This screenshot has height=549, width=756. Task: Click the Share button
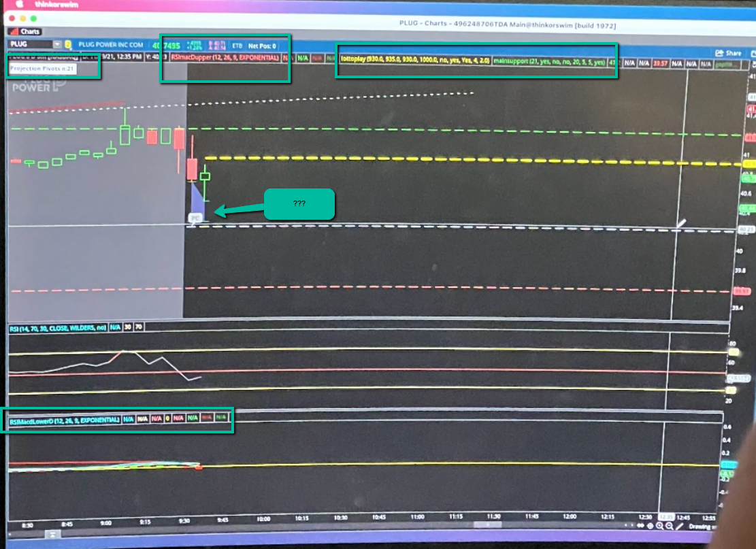point(729,53)
